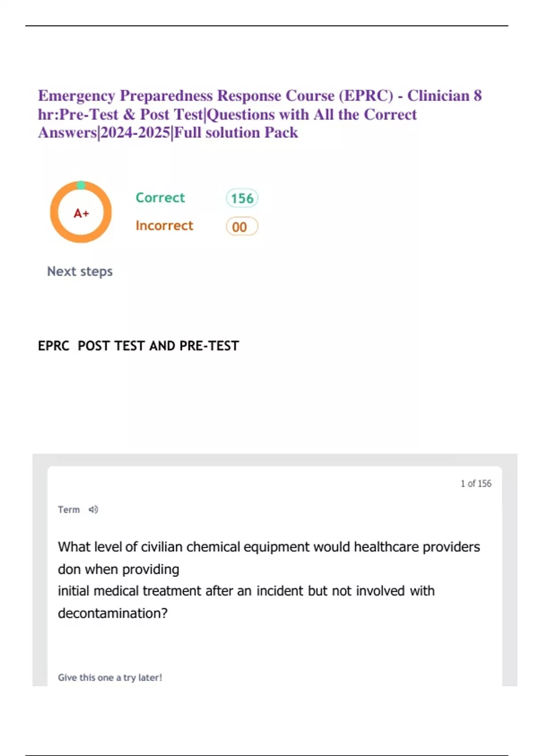Click the '1 of 156' card counter
Viewport: 534px width, 756px height.
click(476, 483)
